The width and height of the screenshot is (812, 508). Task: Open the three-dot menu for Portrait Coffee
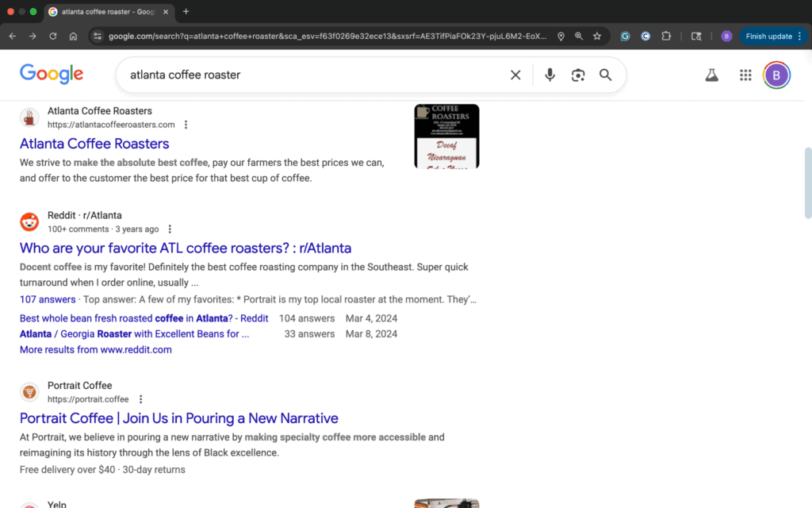pyautogui.click(x=140, y=399)
